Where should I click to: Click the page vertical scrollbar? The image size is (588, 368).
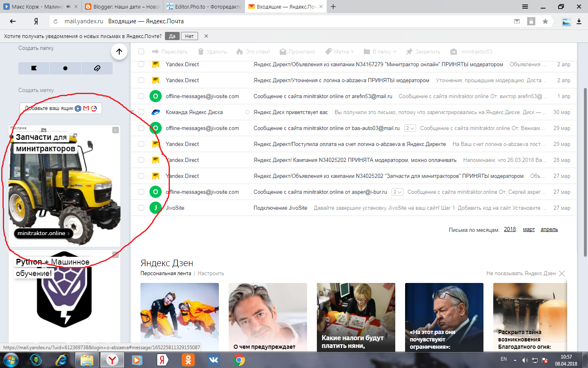586,172
